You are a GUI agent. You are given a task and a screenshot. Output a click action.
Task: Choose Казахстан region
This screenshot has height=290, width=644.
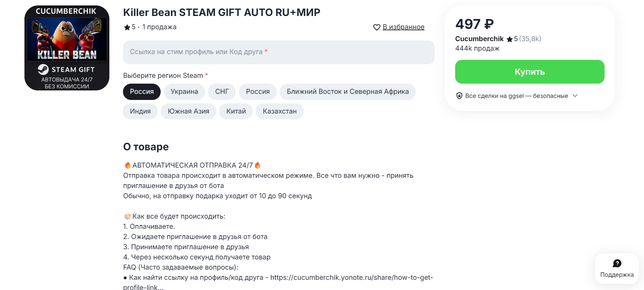(280, 112)
